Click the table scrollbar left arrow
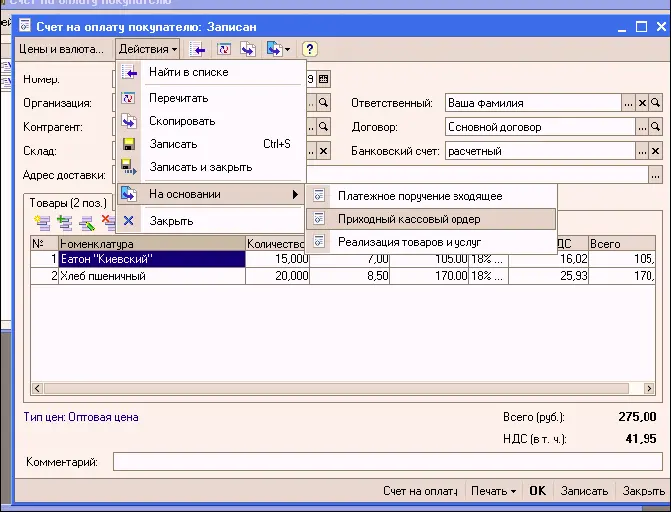The width and height of the screenshot is (671, 512). click(x=37, y=388)
